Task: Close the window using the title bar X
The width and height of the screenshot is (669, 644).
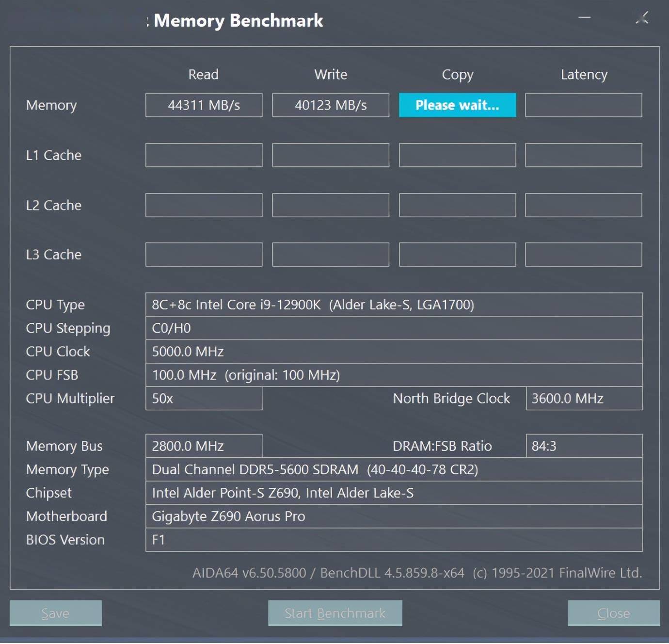Action: pyautogui.click(x=642, y=18)
